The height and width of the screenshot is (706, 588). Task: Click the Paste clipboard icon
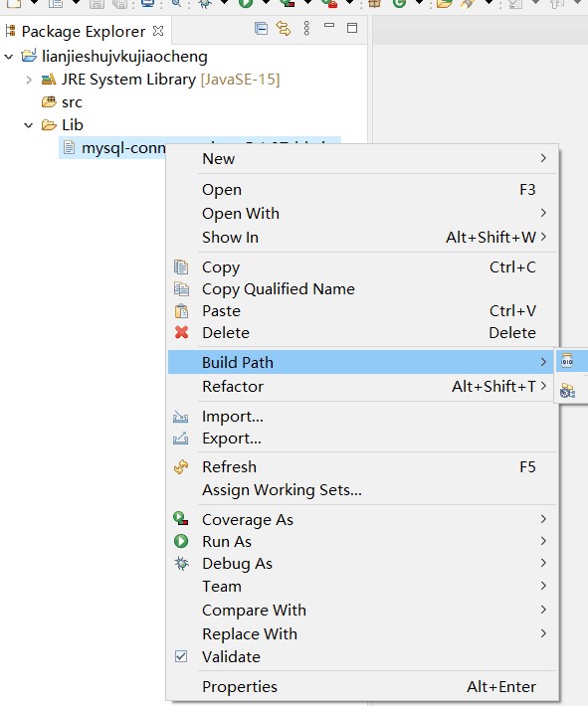point(181,310)
